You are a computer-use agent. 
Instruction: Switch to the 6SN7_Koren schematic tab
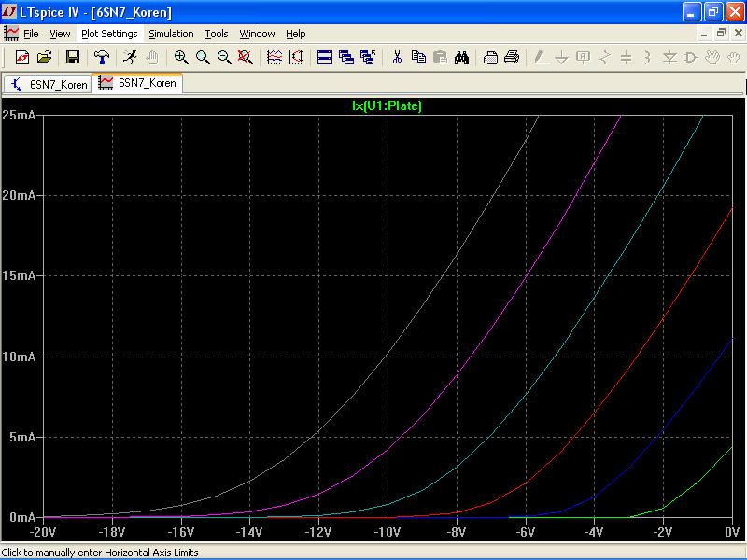48,84
